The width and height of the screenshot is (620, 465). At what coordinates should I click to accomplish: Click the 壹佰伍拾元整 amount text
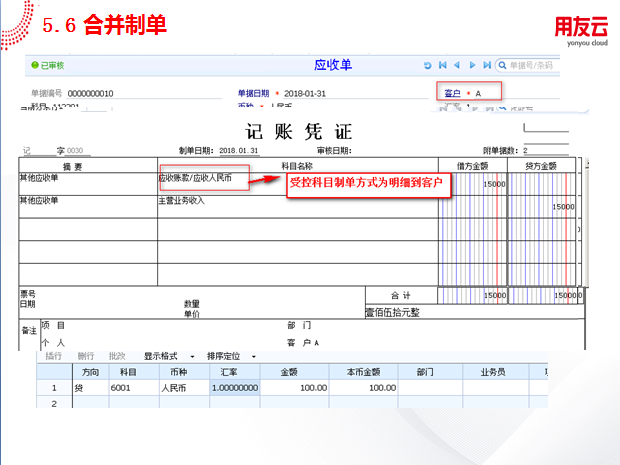tap(393, 313)
